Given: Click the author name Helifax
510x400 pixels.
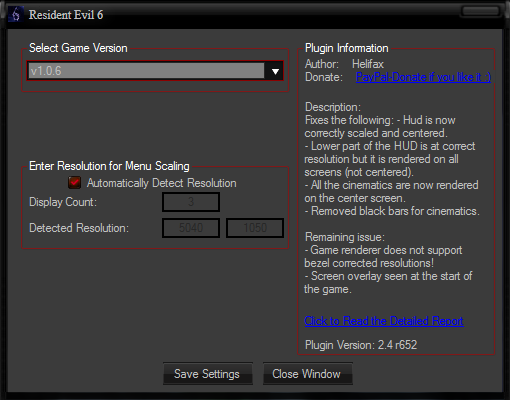Looking at the screenshot, I should (368, 64).
